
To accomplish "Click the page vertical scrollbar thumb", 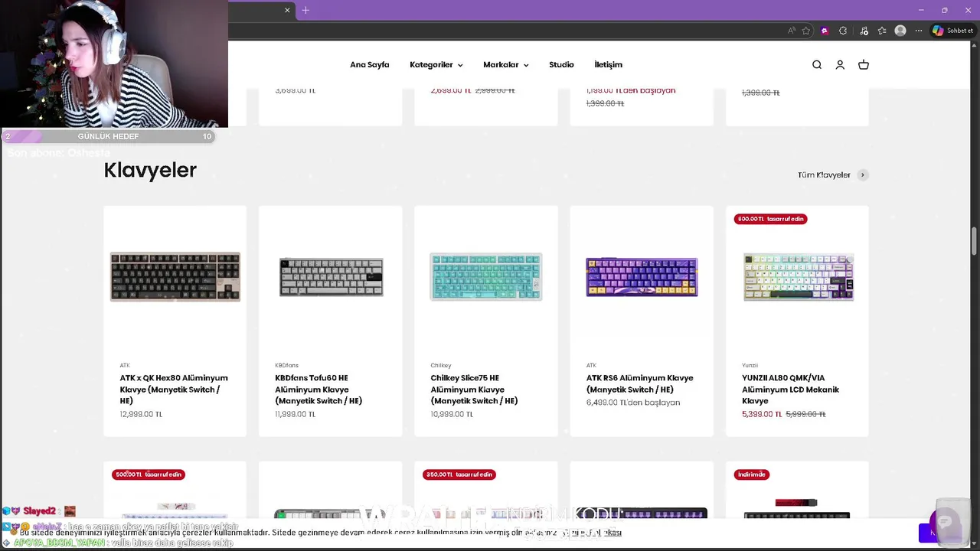I will point(974,242).
